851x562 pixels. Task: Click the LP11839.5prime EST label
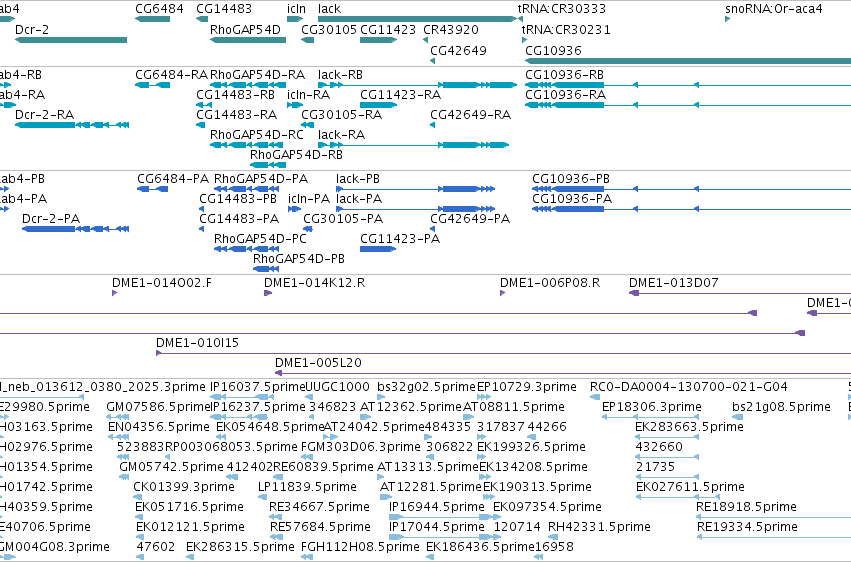click(308, 488)
